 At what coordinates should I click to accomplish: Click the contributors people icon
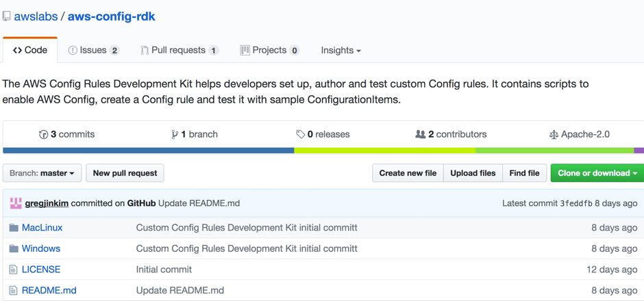point(420,135)
